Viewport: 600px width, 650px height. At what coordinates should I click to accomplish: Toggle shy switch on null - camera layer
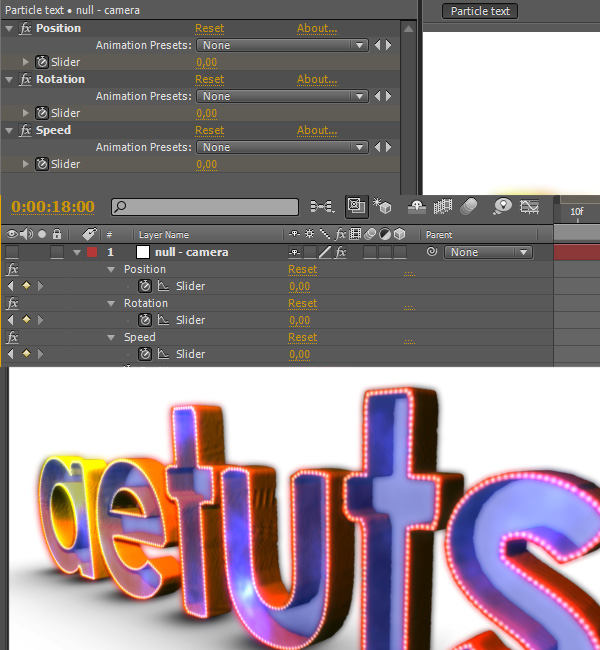pyautogui.click(x=295, y=252)
